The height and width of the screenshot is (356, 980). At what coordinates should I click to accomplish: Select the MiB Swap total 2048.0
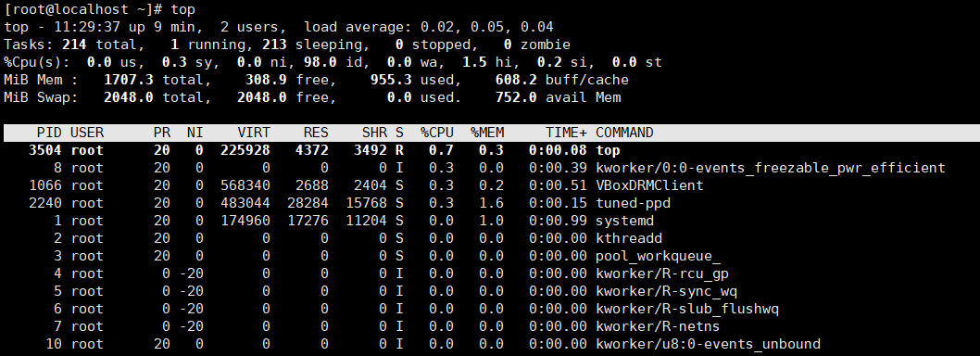(x=129, y=97)
